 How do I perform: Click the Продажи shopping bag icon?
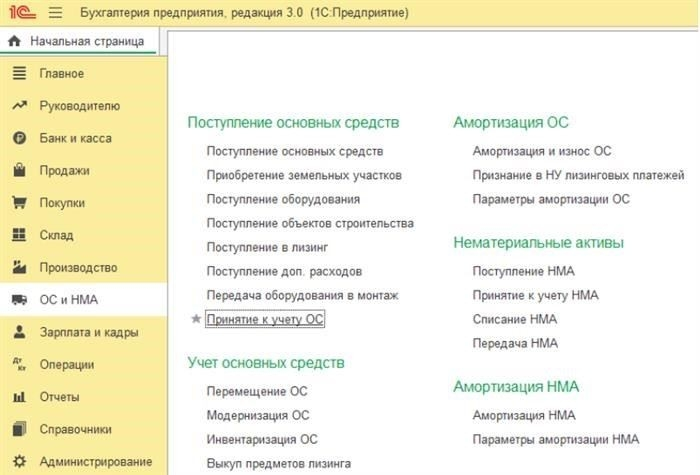point(18,171)
